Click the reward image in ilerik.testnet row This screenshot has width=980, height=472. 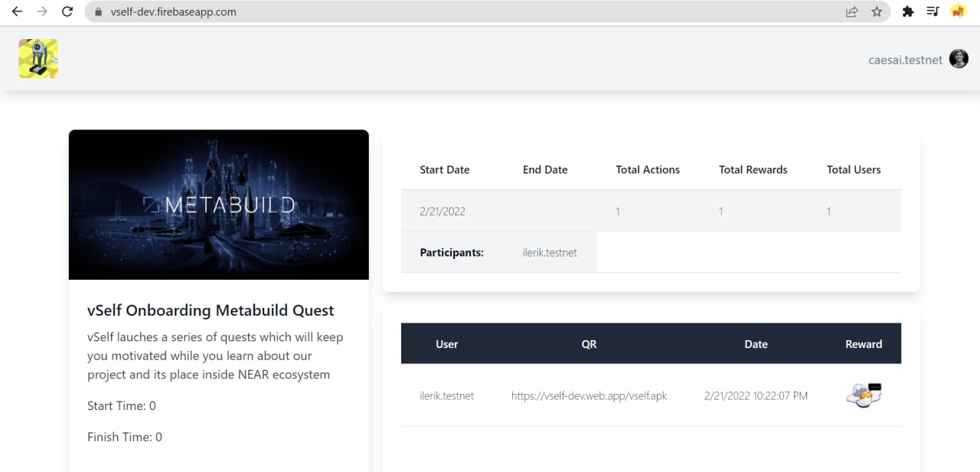(864, 395)
